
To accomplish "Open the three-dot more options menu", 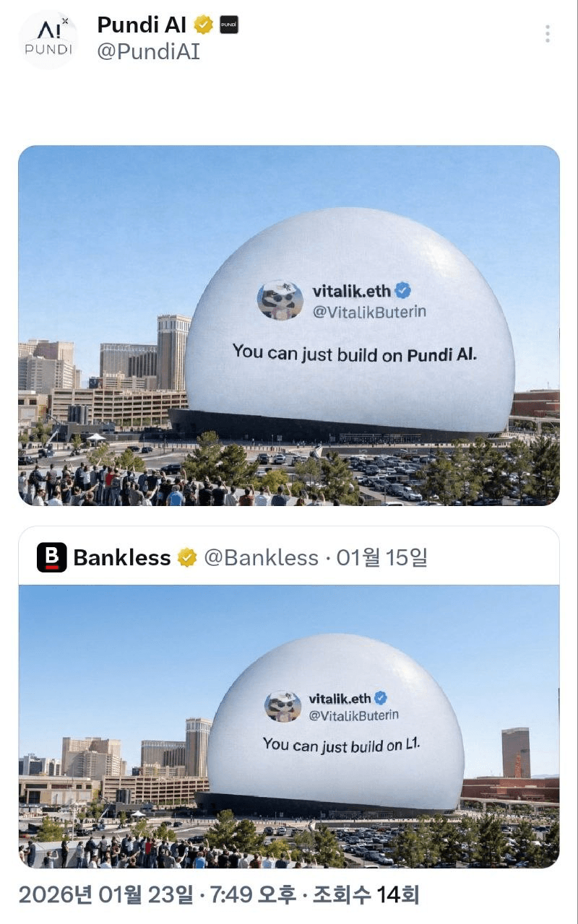I will coord(548,34).
